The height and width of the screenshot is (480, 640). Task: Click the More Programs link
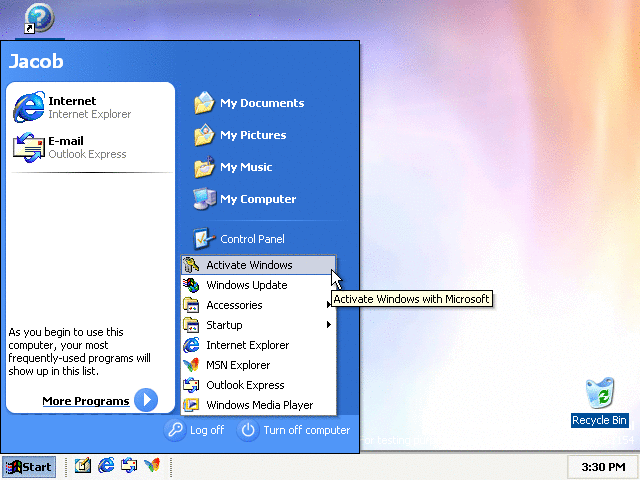86,401
